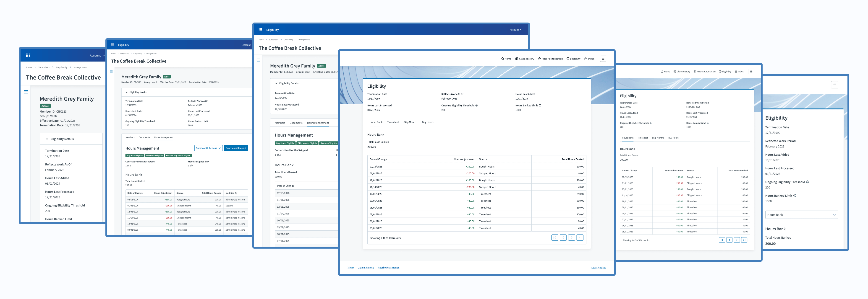Jump to first page button in largest front table
868x299 pixels.
(x=555, y=238)
